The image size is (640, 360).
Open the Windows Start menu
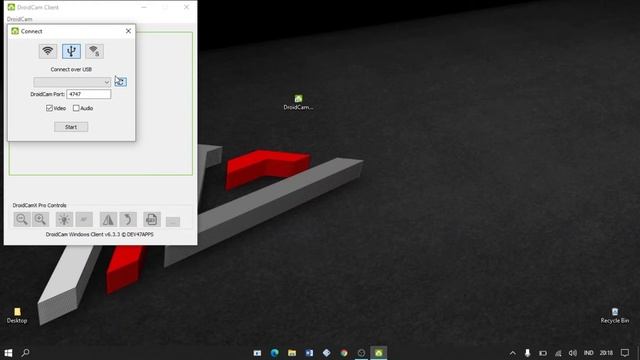(x=8, y=353)
